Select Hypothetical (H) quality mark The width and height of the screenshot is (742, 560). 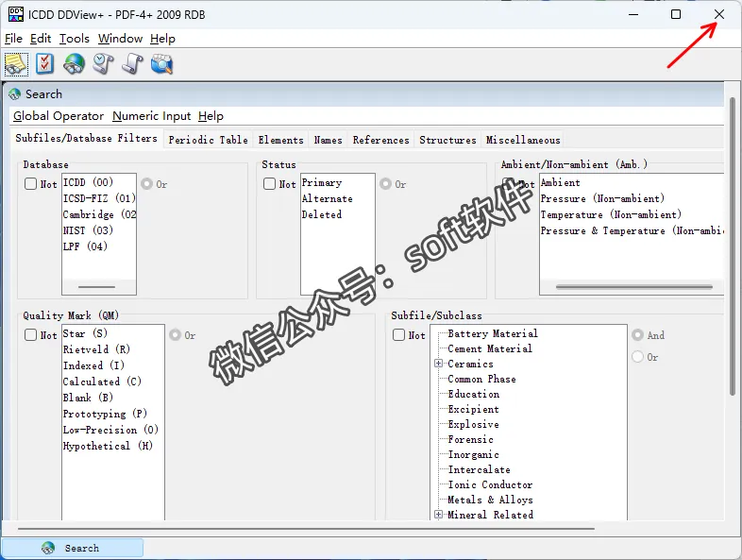tap(108, 446)
